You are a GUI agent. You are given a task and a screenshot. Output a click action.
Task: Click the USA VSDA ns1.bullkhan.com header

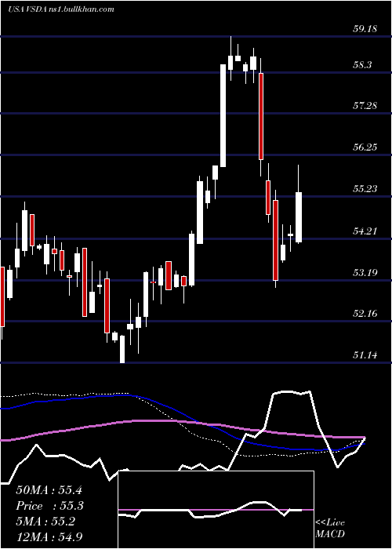(61, 9)
